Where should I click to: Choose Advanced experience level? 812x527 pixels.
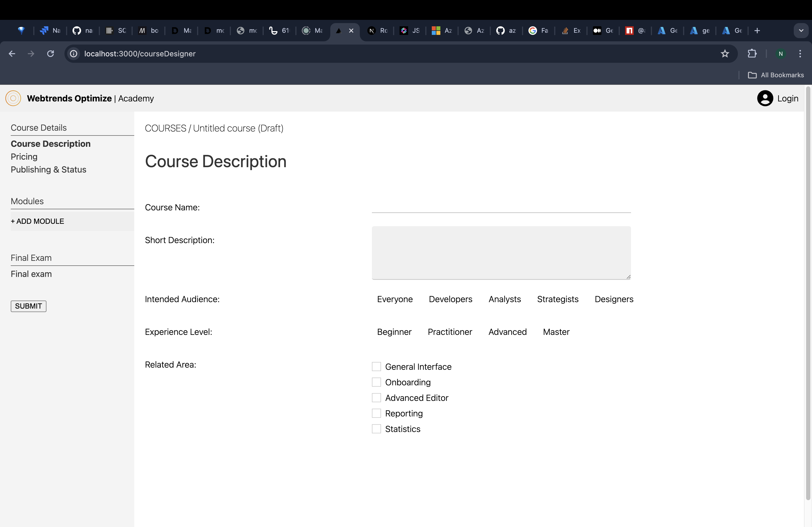507,332
